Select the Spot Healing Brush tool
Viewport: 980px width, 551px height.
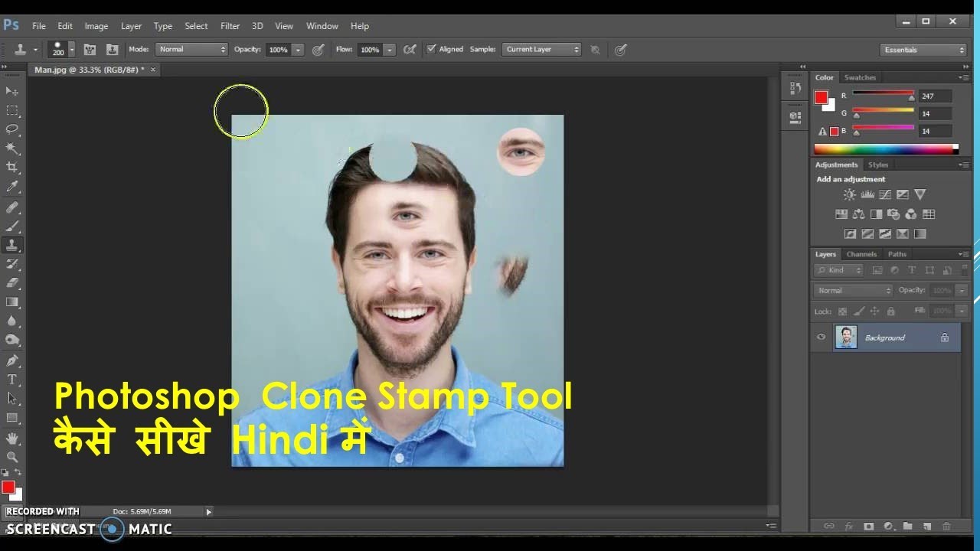click(12, 207)
